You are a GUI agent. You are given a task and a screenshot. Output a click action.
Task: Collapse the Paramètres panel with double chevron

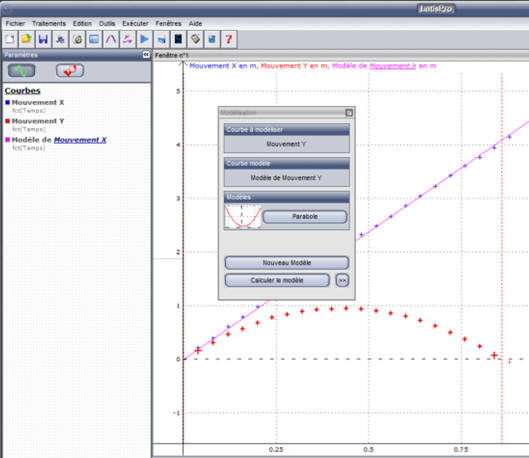146,55
